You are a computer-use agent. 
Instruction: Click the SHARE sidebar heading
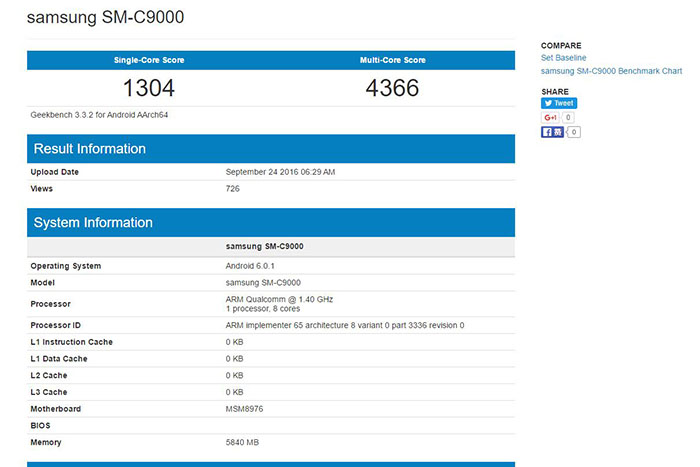[x=555, y=92]
